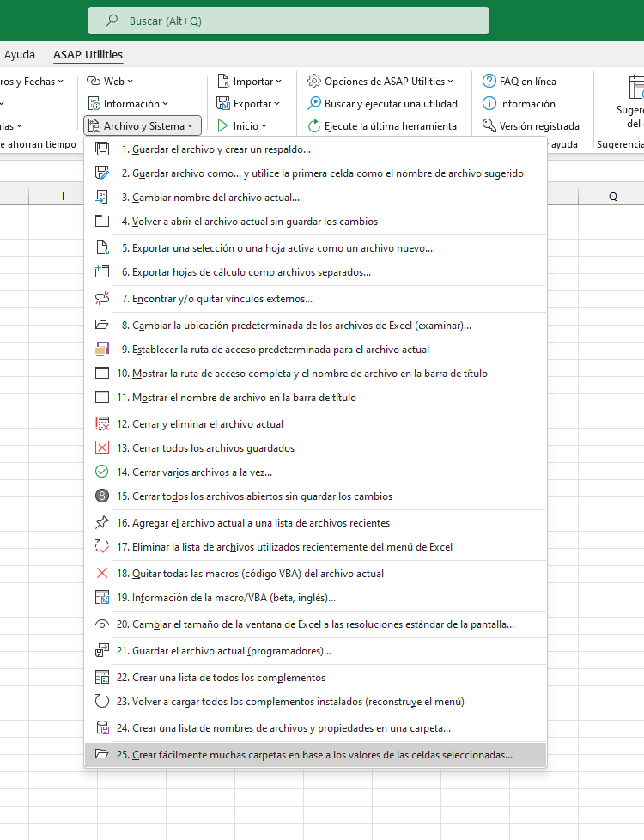Viewport: 644px width, 840px height.
Task: Click the red X box icon on item 13
Action: click(102, 447)
